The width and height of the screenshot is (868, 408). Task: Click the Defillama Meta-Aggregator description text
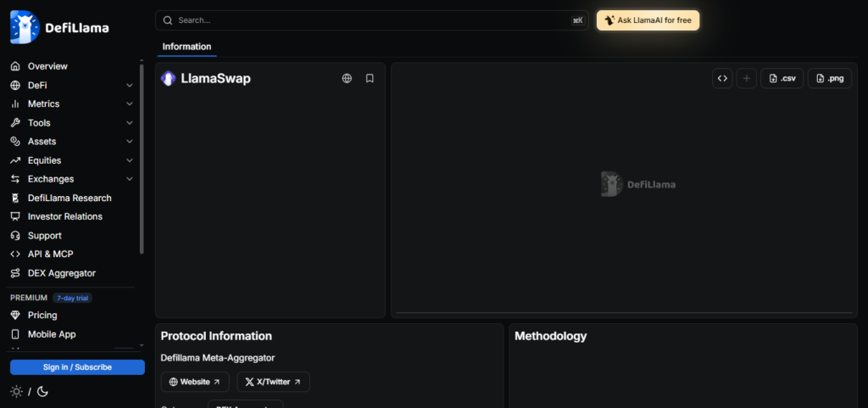pos(218,358)
